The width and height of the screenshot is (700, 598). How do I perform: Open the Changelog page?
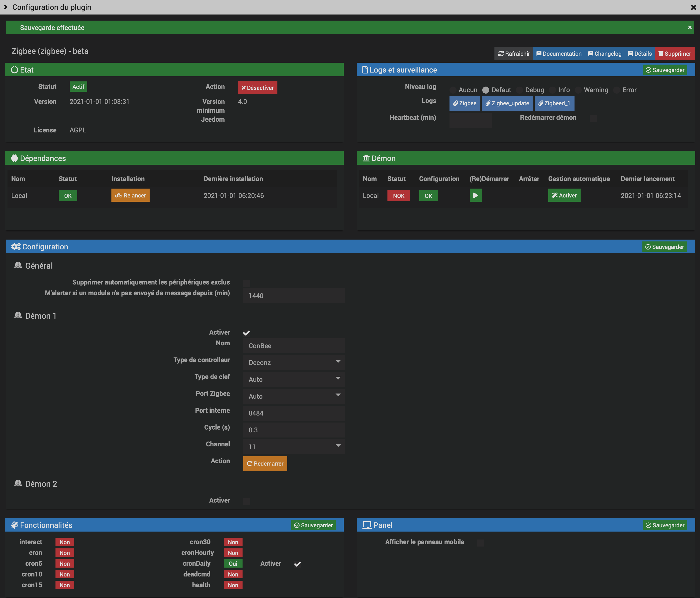click(604, 54)
